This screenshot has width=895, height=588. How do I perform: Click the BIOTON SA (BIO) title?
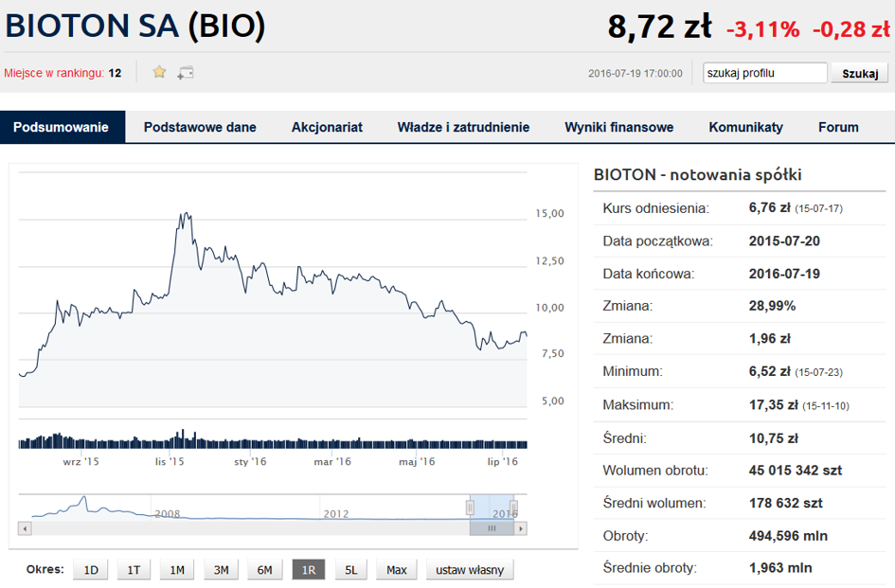pos(135,27)
